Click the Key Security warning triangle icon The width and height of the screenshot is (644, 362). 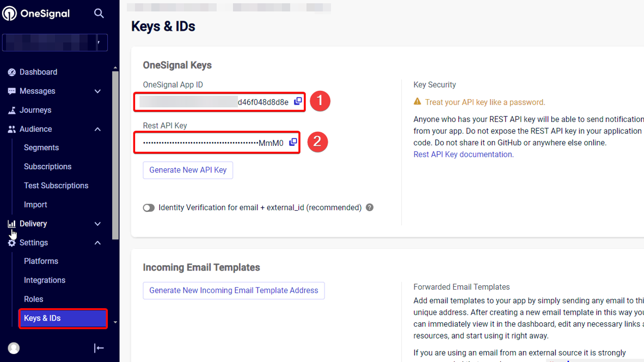point(418,101)
